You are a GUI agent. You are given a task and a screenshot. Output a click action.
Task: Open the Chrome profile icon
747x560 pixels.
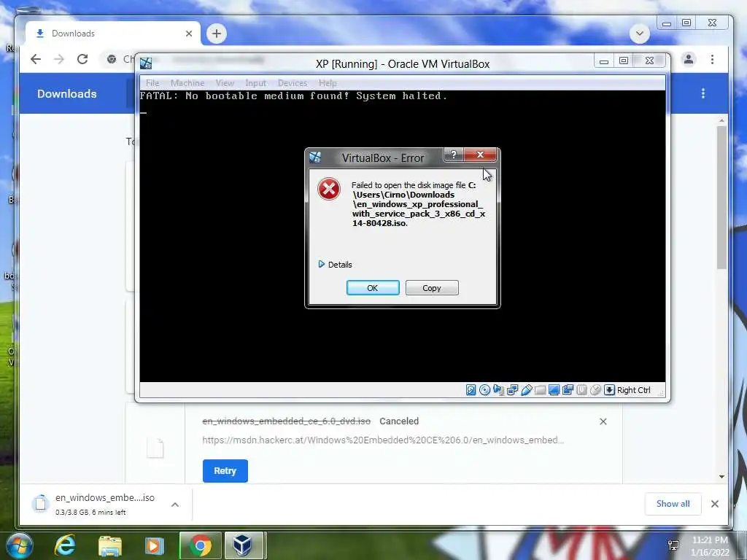689,59
